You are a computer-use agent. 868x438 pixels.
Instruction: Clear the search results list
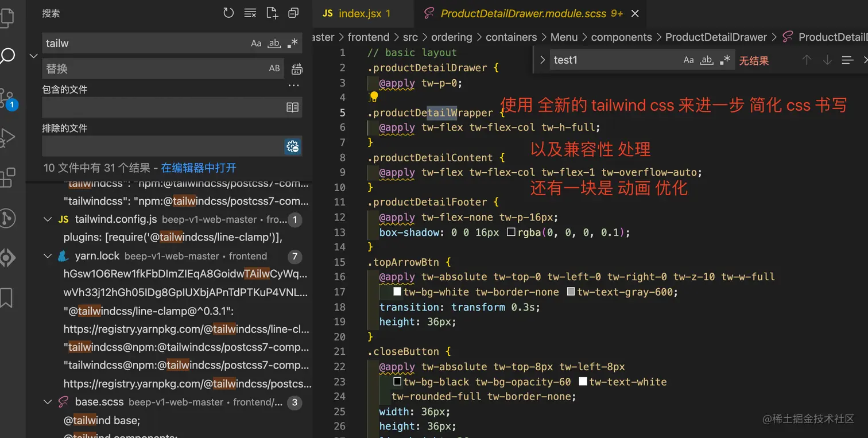(250, 13)
